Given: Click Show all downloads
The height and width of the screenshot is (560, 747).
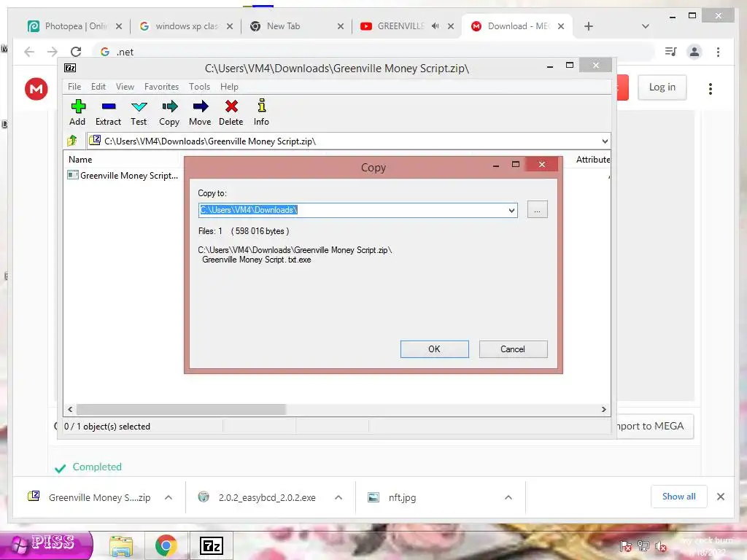Looking at the screenshot, I should [678, 497].
